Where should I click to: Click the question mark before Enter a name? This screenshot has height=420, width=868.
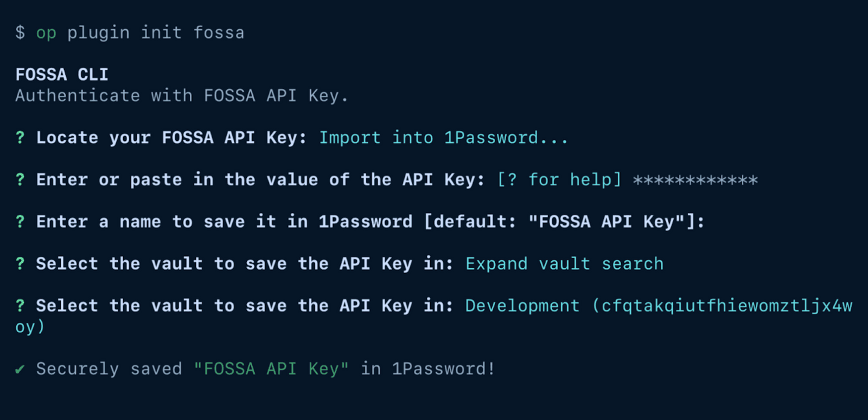coord(20,222)
